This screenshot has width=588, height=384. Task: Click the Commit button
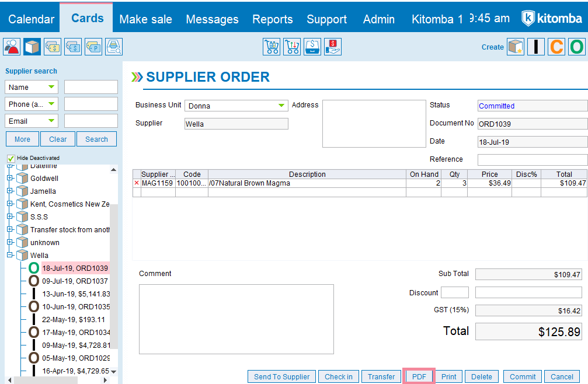click(x=523, y=376)
